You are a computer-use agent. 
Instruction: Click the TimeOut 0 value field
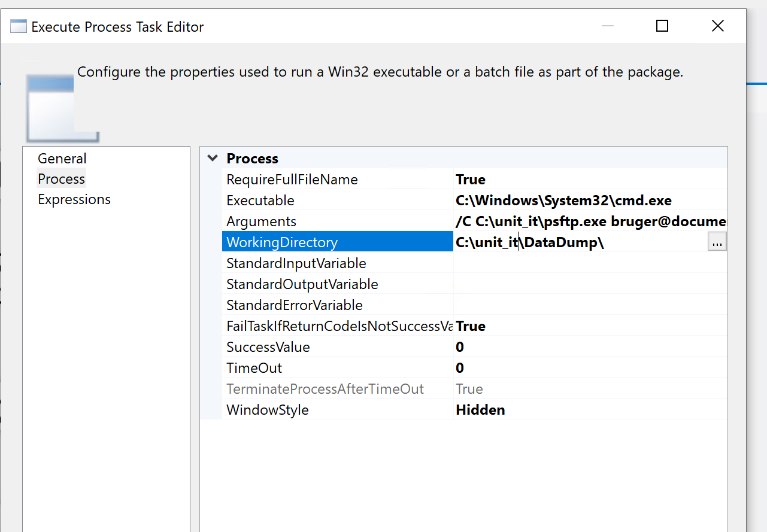(590, 368)
